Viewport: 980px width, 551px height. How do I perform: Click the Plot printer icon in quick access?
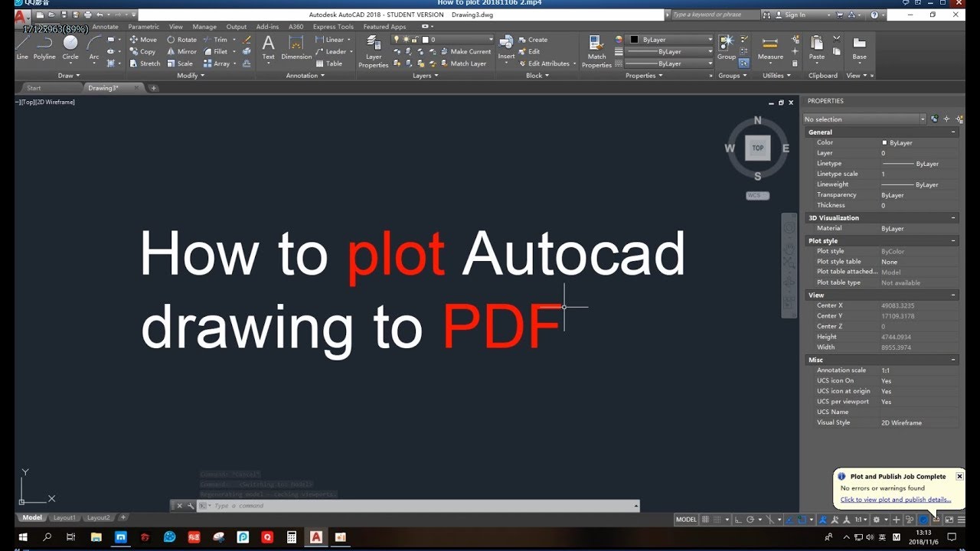(x=88, y=15)
